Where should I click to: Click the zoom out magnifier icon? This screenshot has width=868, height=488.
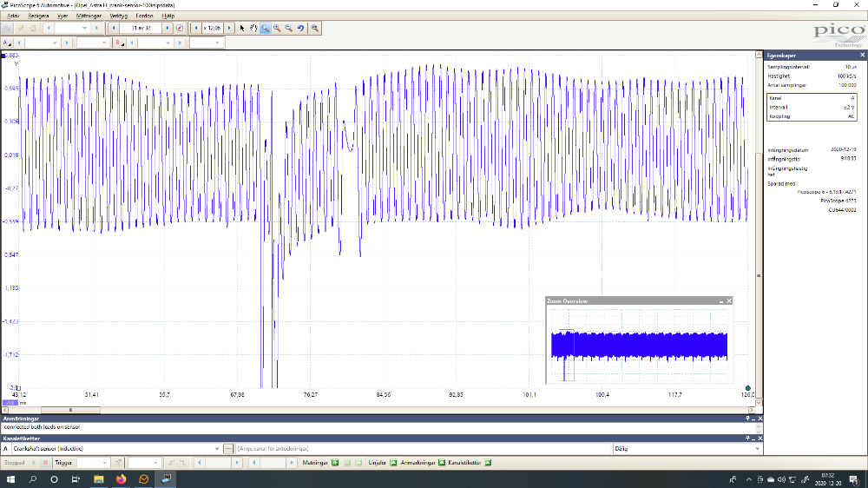tap(288, 28)
